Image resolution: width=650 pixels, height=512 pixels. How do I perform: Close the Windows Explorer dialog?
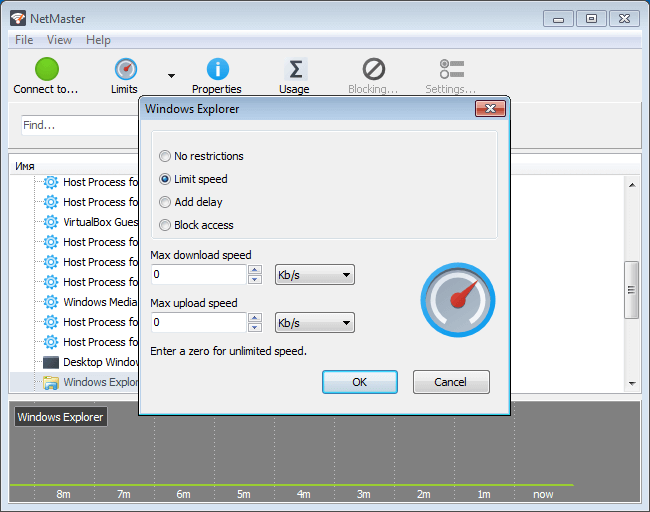coord(490,109)
